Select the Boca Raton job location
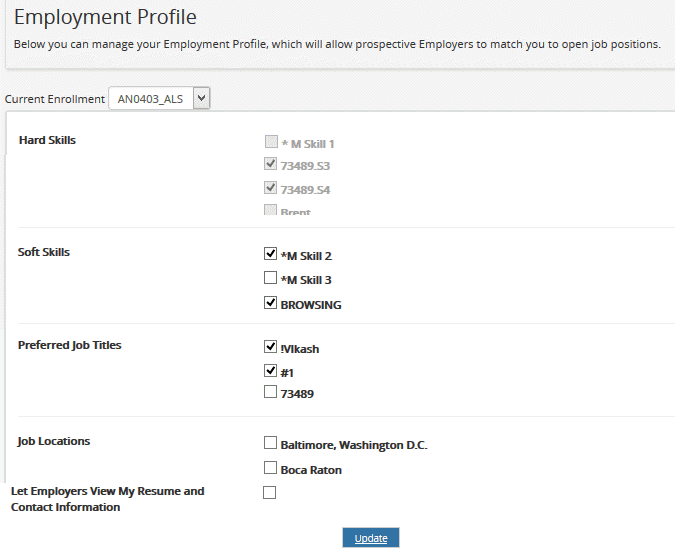This screenshot has width=675, height=560. (270, 468)
